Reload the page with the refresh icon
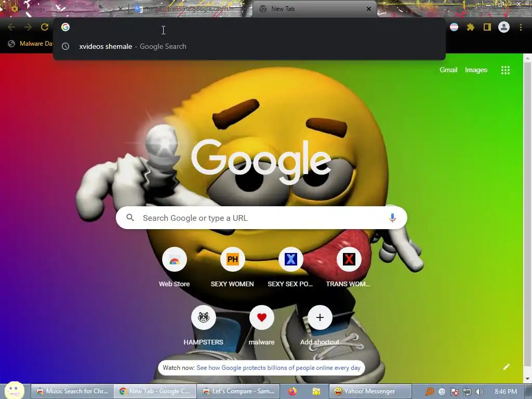 coord(45,27)
